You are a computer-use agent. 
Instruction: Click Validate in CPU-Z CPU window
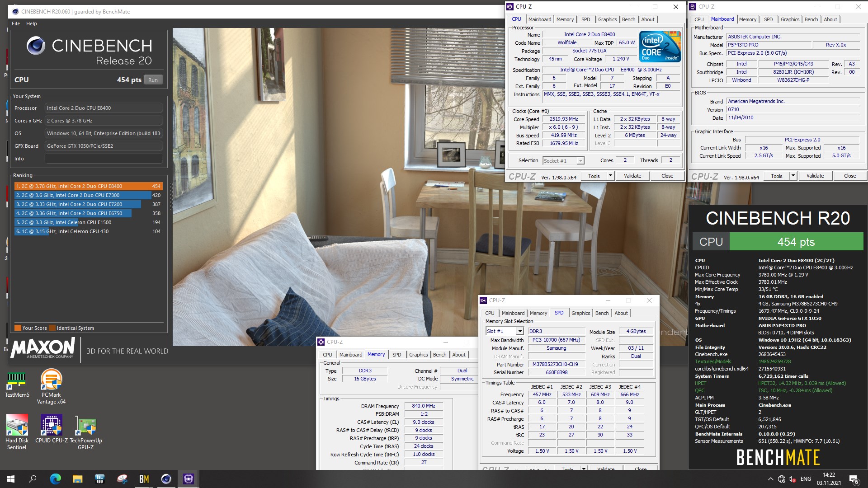tap(632, 176)
